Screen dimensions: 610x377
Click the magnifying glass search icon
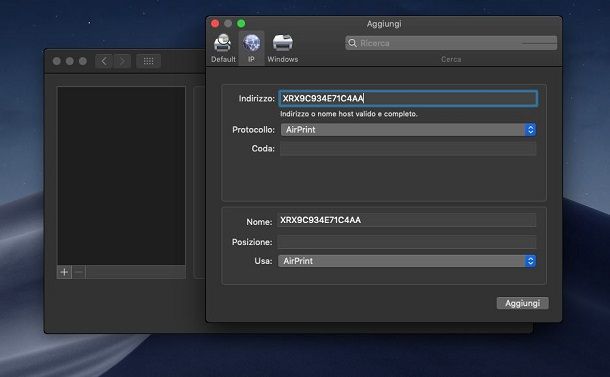click(x=352, y=43)
